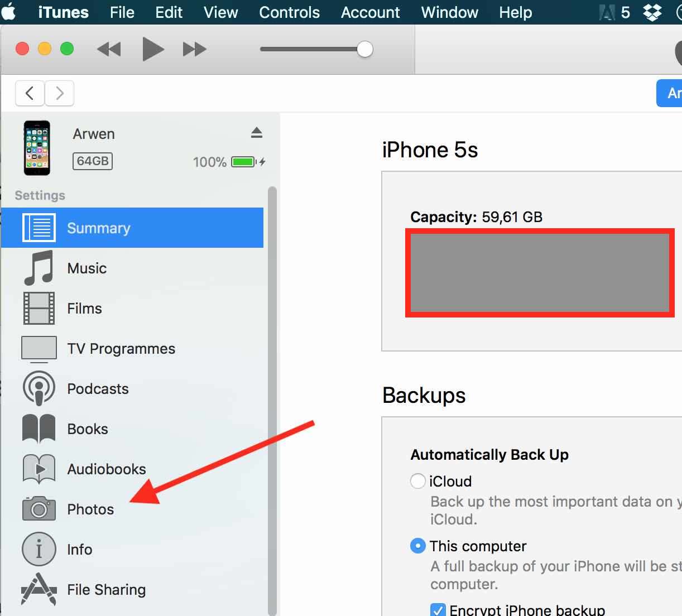Click the Info circle icon
Image resolution: width=682 pixels, height=616 pixels.
pyautogui.click(x=39, y=549)
